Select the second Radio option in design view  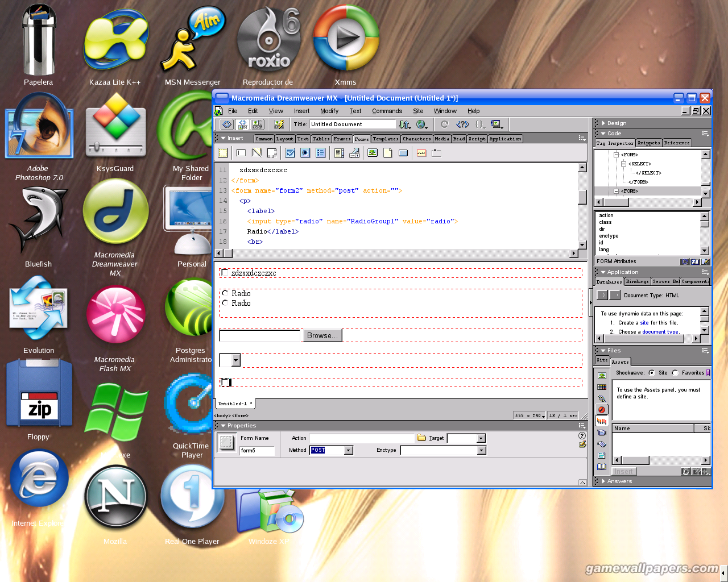tap(225, 303)
